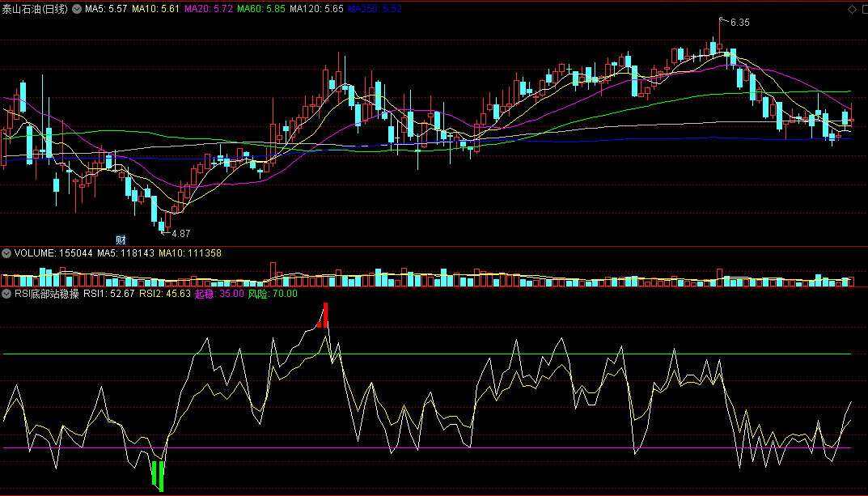
Task: Open VOLUME indicator dropdown arrow
Action: click(x=6, y=253)
